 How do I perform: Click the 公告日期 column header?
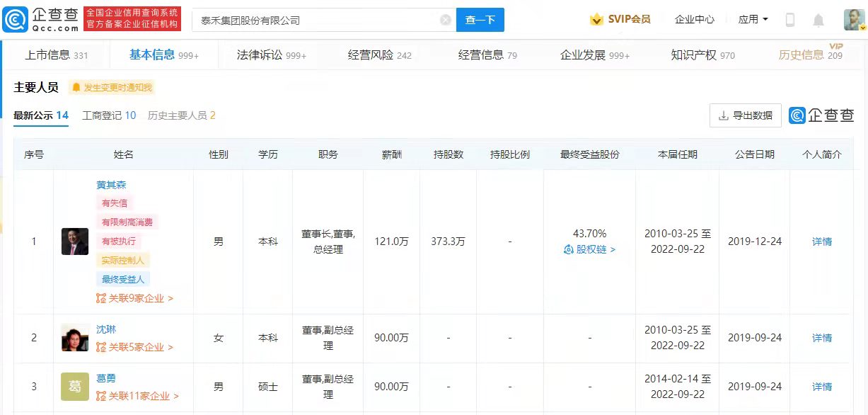(x=754, y=154)
